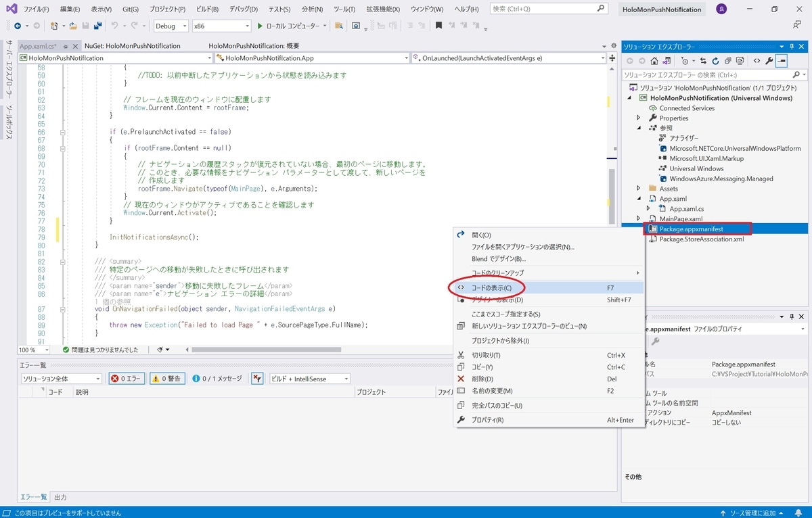Select プロパティ(R) in context menu
This screenshot has width=812, height=518.
548,420
